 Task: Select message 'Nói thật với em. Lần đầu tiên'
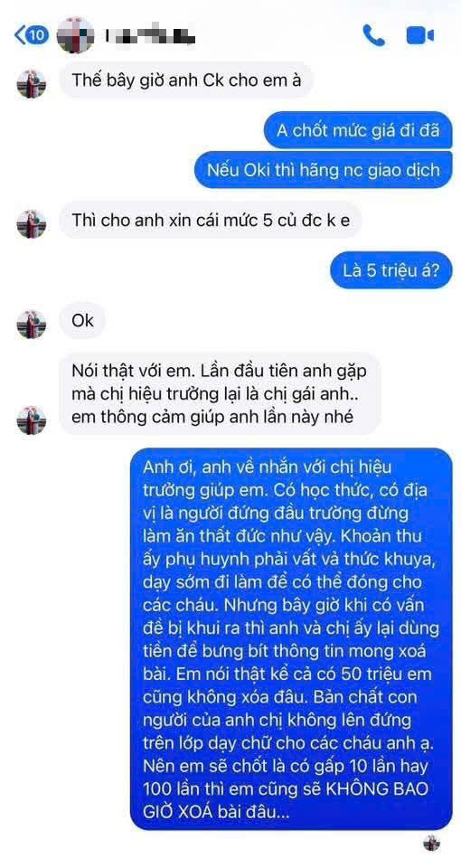221,393
